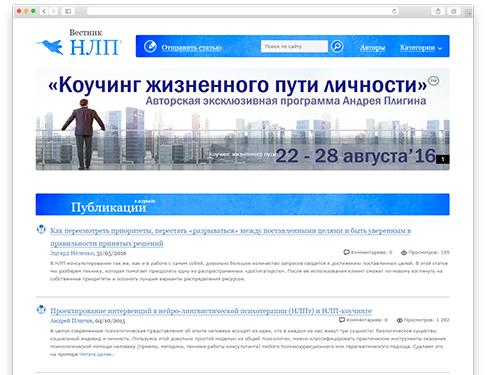Open the browser tabs overview icon
Image resolution: width=486 pixels, height=375 pixels.
pyautogui.click(x=454, y=11)
